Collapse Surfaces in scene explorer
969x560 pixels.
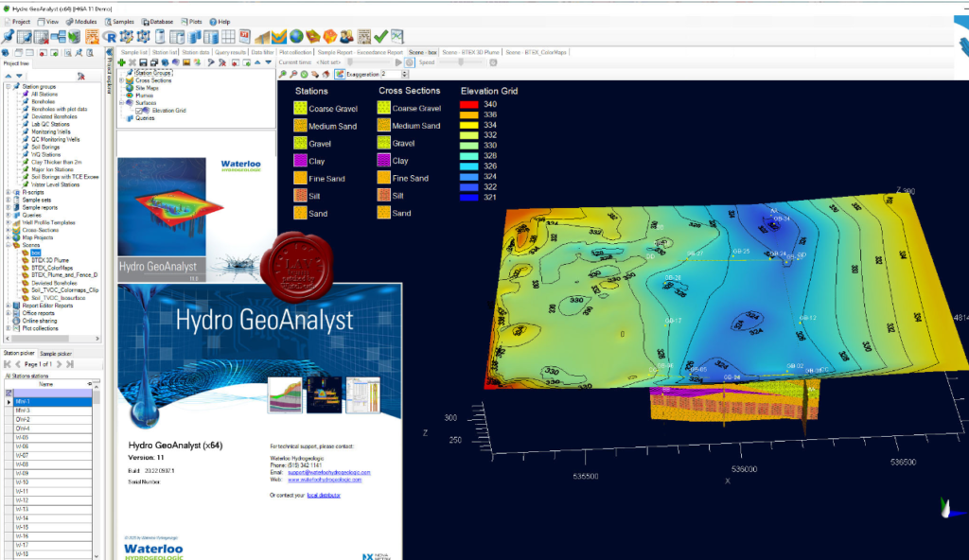[x=122, y=102]
